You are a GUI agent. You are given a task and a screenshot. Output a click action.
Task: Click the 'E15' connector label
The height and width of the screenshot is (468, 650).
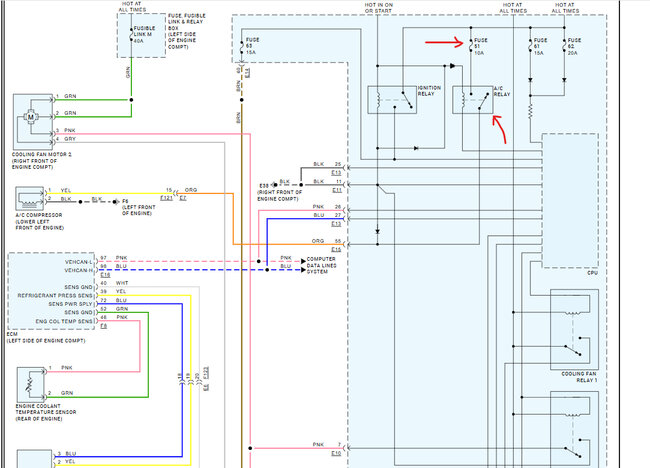pyautogui.click(x=336, y=249)
